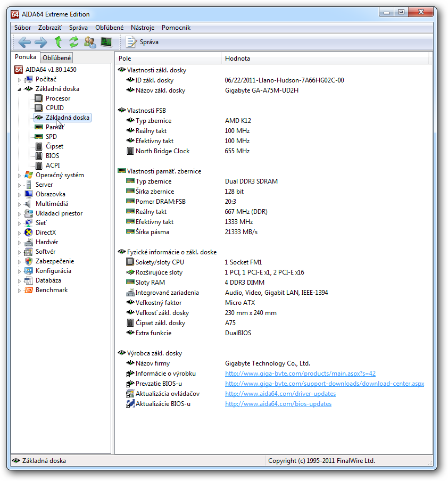Click the Ukladací priestor drive icon
The image size is (448, 481).
pos(29,213)
